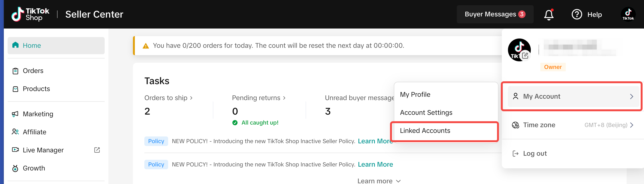The height and width of the screenshot is (184, 644).
Task: Click the notification bell icon
Action: [x=548, y=15]
